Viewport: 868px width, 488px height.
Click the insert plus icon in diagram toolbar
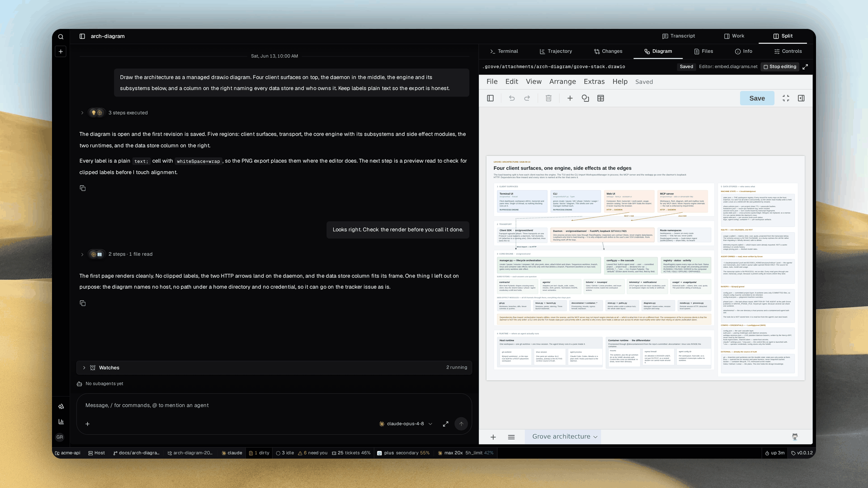570,98
